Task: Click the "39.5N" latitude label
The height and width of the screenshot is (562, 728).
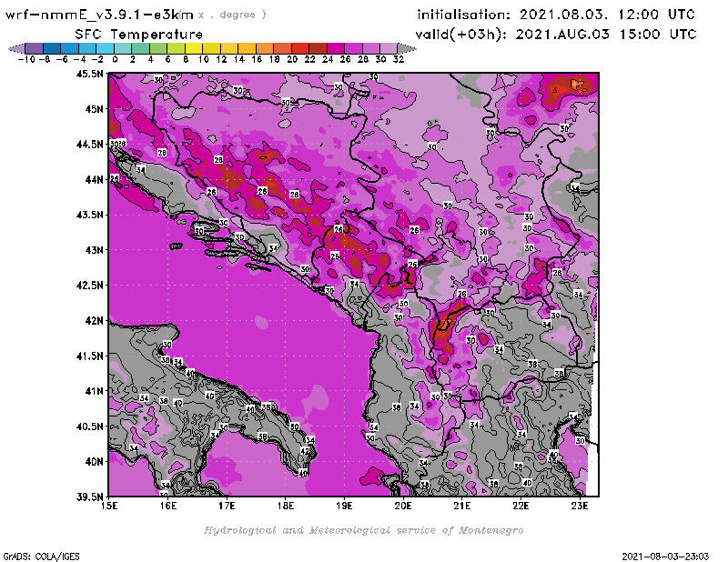Action: tap(89, 497)
